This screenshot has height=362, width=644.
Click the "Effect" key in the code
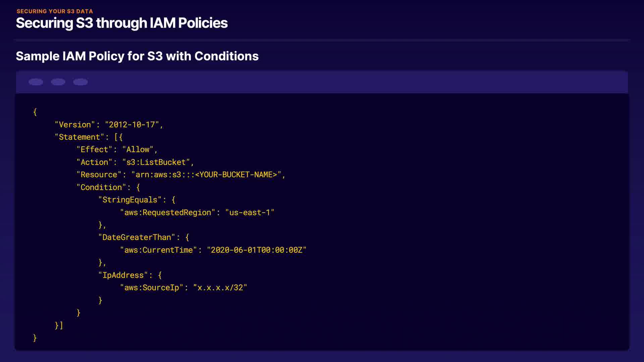94,149
